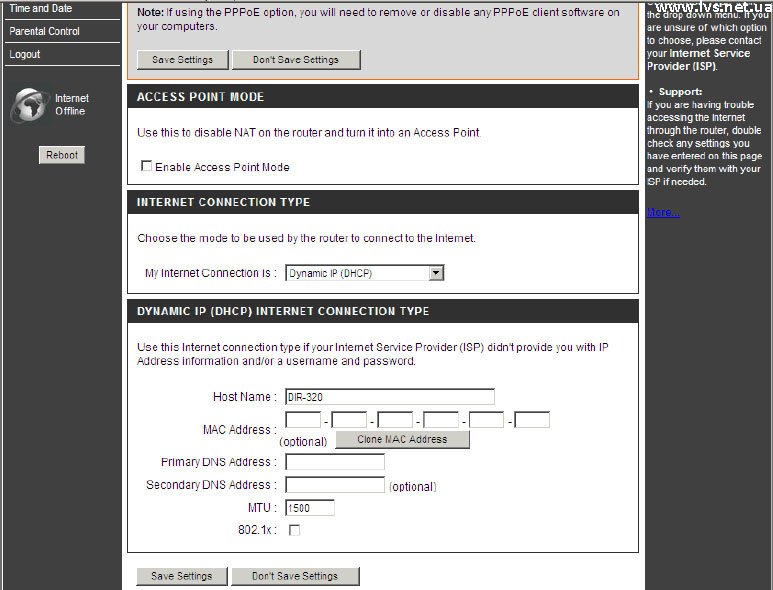Click the Primary DNS Address field
773x590 pixels.
click(334, 462)
